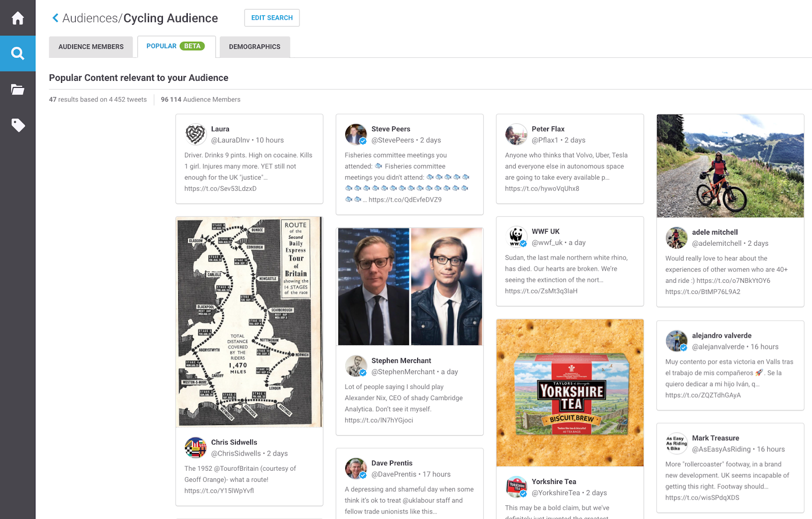Open Audiences breadcrumb link
The height and width of the screenshot is (519, 812).
click(90, 18)
